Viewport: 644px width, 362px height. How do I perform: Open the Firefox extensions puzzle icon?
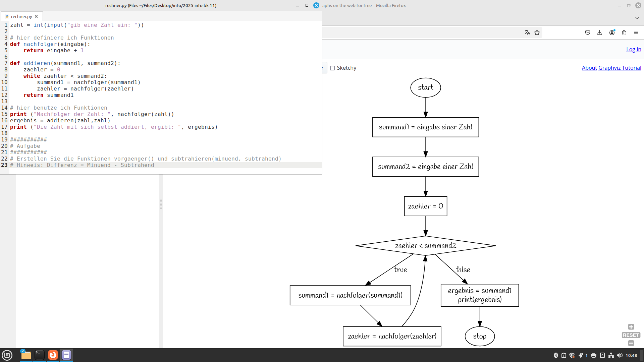(x=624, y=33)
